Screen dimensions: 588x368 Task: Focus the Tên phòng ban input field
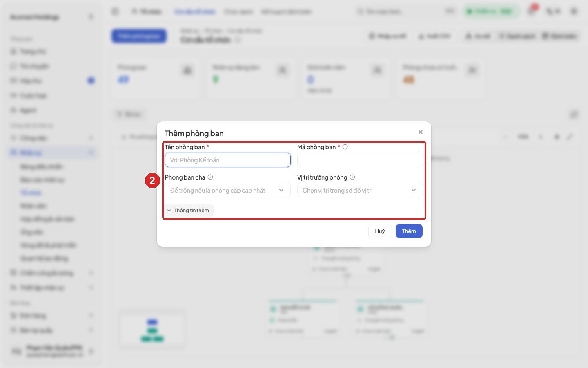[228, 160]
